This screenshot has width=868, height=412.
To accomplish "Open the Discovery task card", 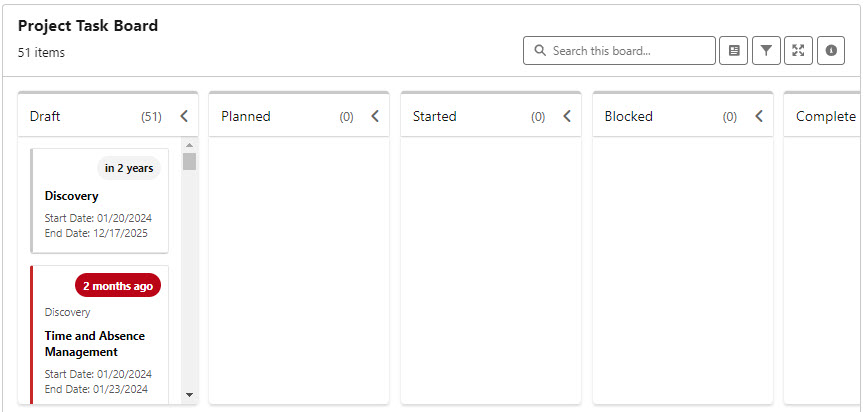I will [x=72, y=196].
